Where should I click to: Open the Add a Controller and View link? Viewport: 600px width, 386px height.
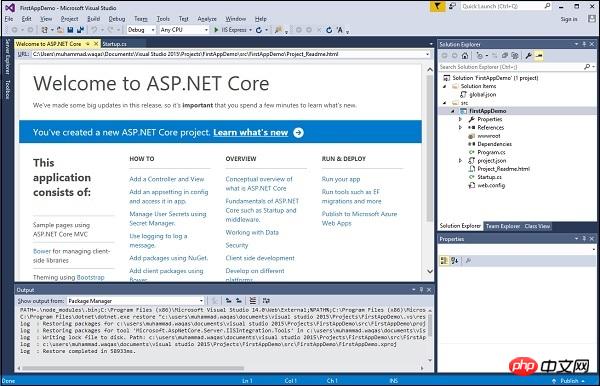[x=167, y=179]
